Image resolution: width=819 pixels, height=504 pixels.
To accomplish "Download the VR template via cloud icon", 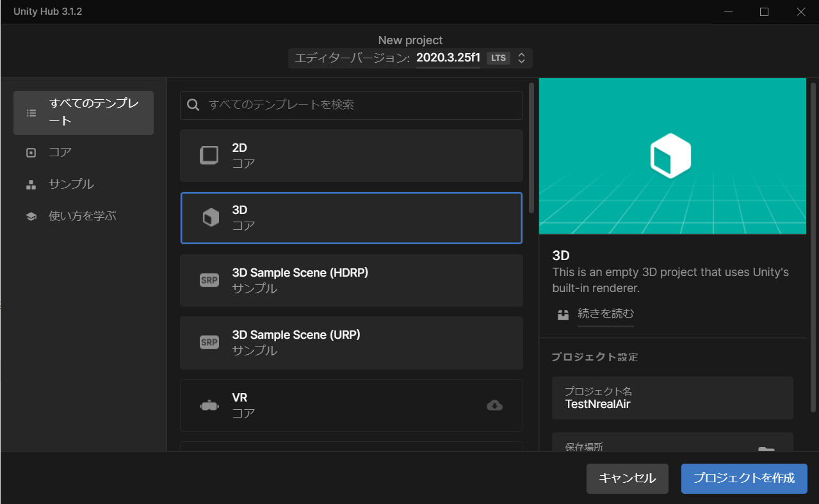I will pos(494,406).
